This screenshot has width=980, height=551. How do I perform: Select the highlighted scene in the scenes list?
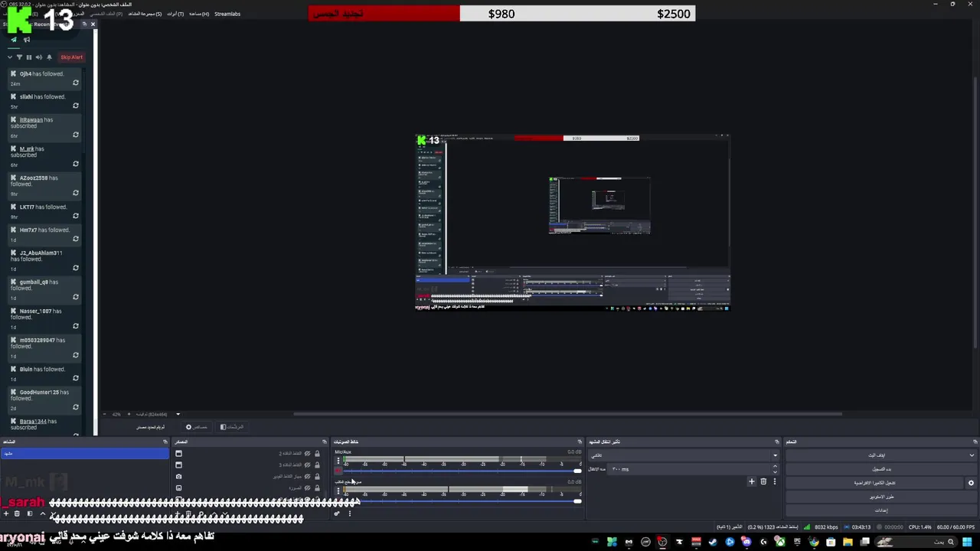coord(85,453)
